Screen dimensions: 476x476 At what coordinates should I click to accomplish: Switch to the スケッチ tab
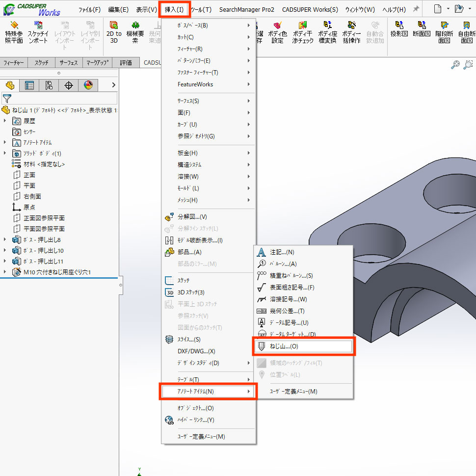(x=41, y=63)
